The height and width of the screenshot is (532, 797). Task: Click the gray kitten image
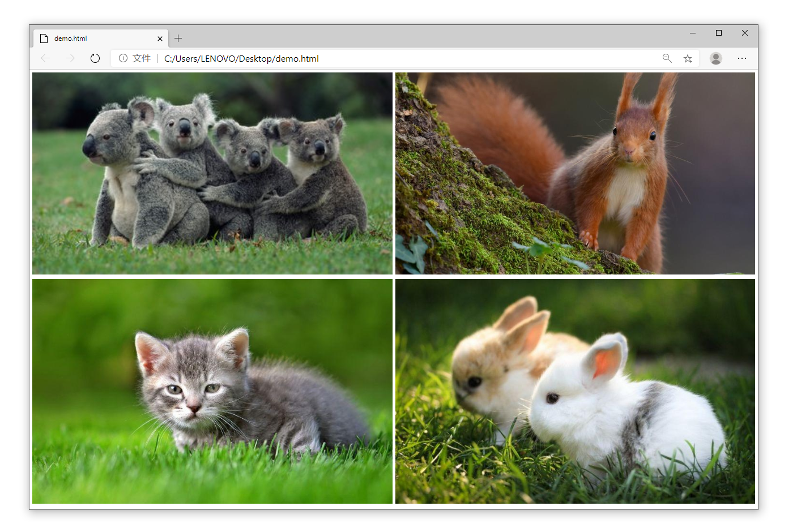(x=212, y=391)
